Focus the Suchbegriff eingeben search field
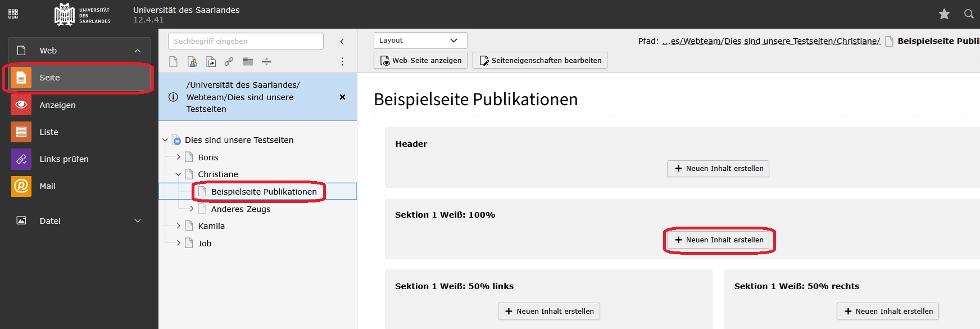This screenshot has width=980, height=329. click(x=246, y=42)
